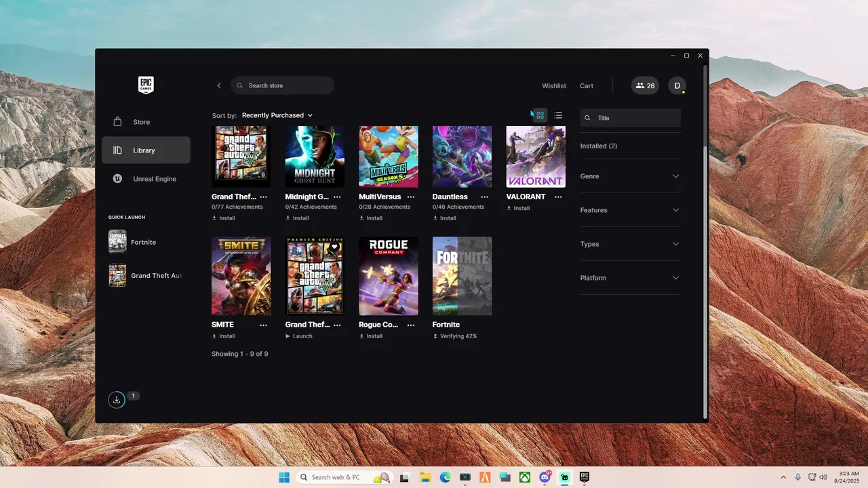Open Rogue Company game thumbnail

tap(389, 276)
